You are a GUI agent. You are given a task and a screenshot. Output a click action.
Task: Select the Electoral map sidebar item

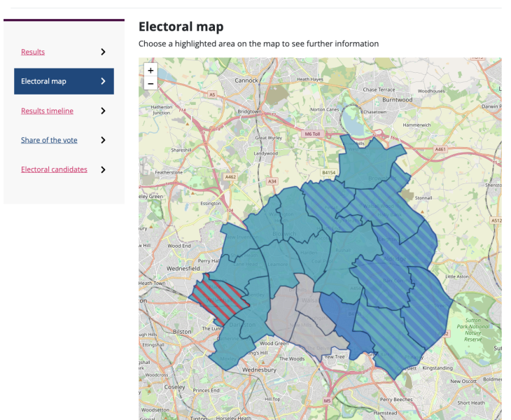(x=64, y=81)
